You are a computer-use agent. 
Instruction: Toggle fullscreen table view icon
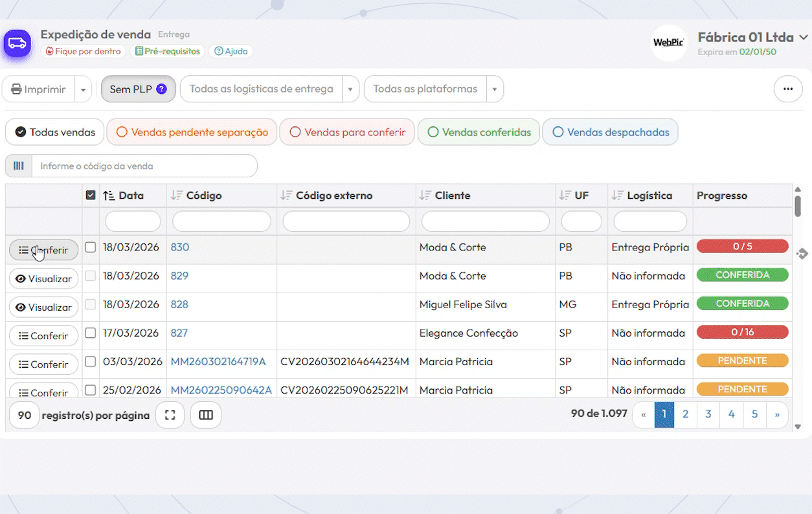(x=170, y=416)
